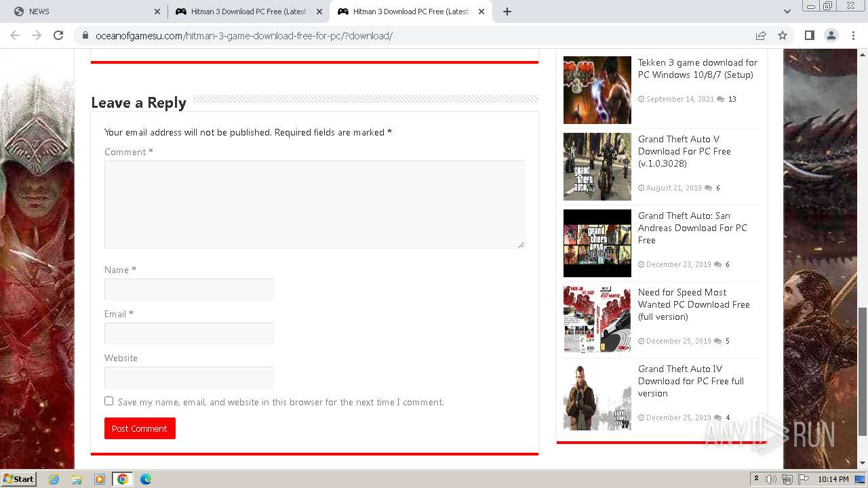868x488 pixels.
Task: Click the 10:14 PM system clock
Action: 833,479
